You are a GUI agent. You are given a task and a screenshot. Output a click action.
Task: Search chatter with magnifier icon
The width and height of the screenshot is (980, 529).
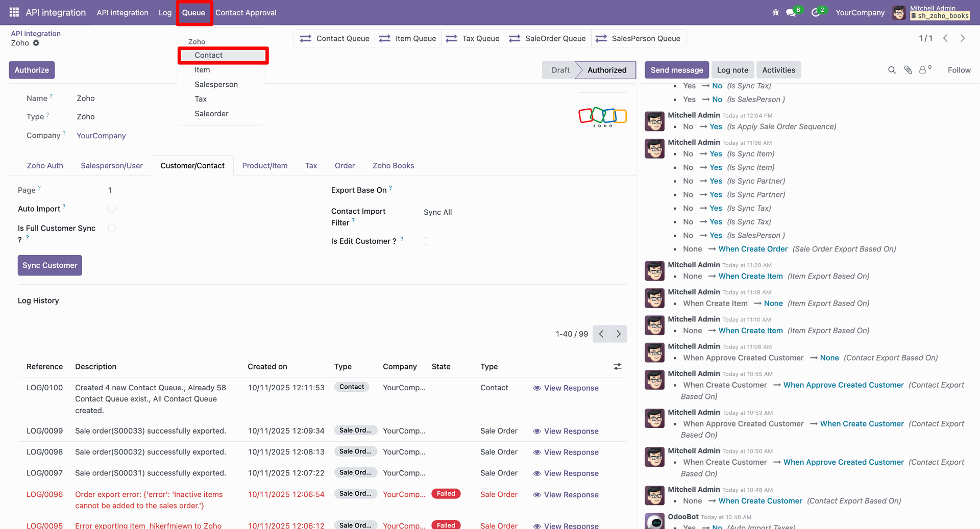[x=892, y=70]
